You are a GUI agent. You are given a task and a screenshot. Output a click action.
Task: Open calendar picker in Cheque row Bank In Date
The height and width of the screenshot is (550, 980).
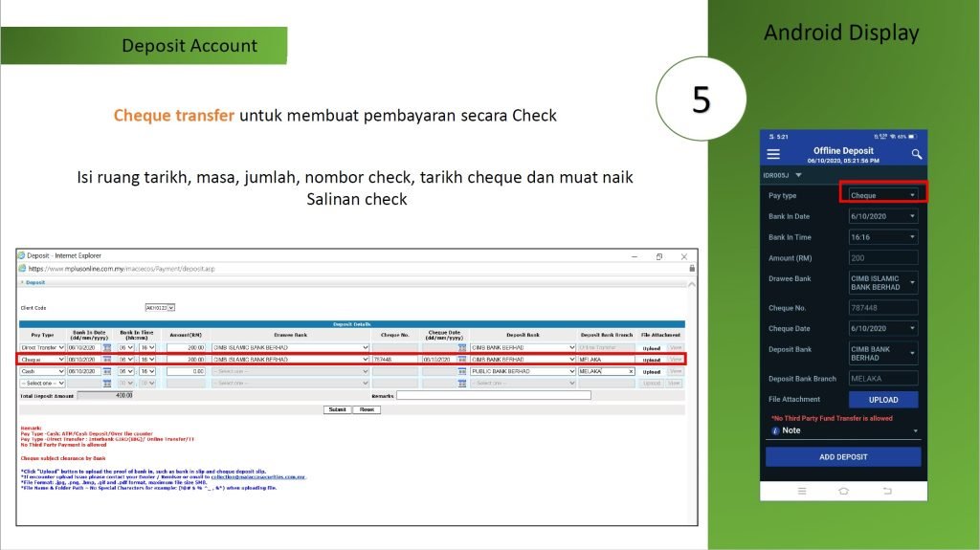click(x=107, y=360)
